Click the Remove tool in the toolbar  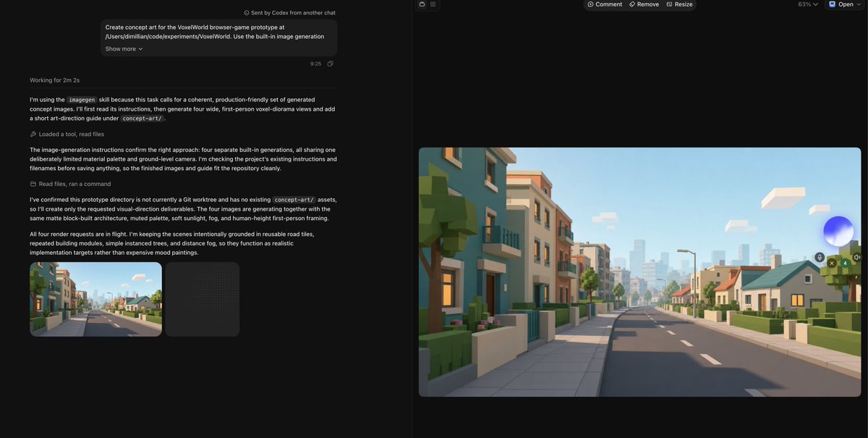coord(644,4)
